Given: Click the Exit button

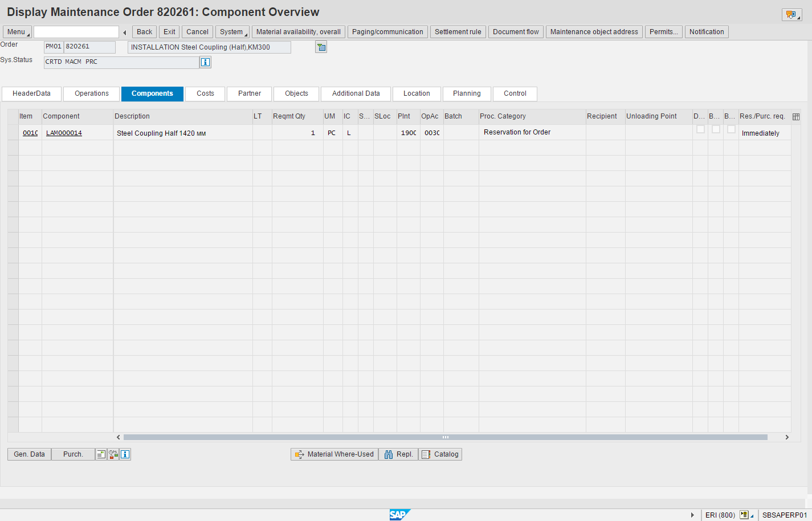Looking at the screenshot, I should 169,32.
